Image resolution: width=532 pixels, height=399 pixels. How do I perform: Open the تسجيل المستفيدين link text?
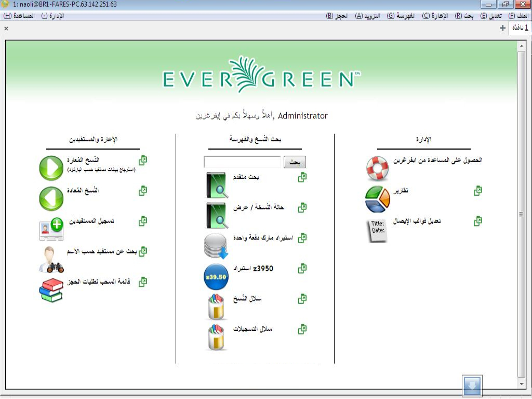pyautogui.click(x=91, y=221)
